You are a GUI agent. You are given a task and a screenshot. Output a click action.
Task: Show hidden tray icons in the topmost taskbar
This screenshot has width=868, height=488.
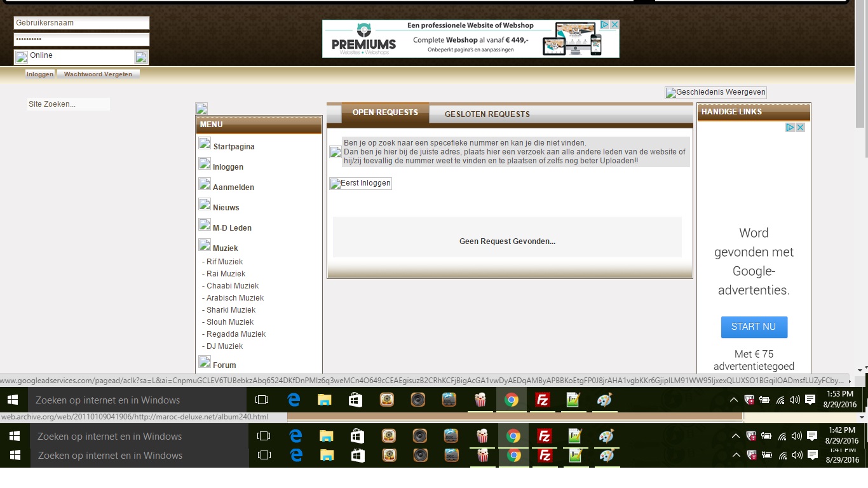pos(733,400)
